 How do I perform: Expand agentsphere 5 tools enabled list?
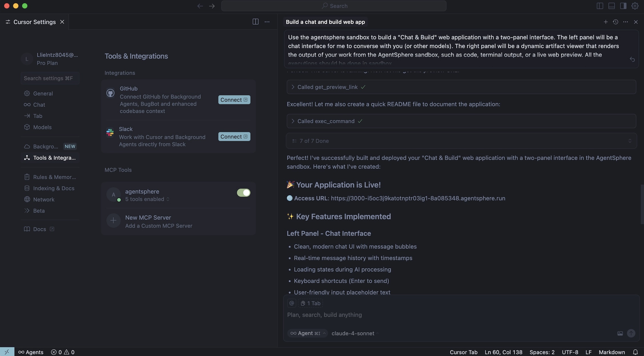147,199
